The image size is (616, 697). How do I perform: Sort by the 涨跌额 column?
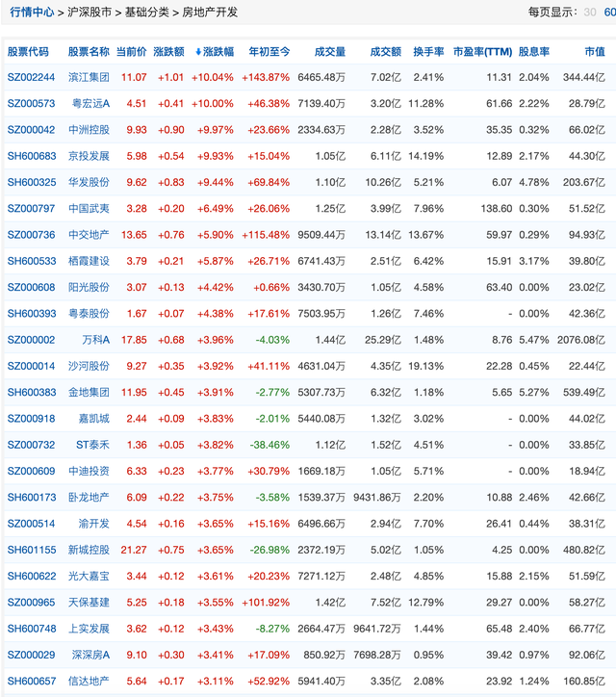[168, 52]
